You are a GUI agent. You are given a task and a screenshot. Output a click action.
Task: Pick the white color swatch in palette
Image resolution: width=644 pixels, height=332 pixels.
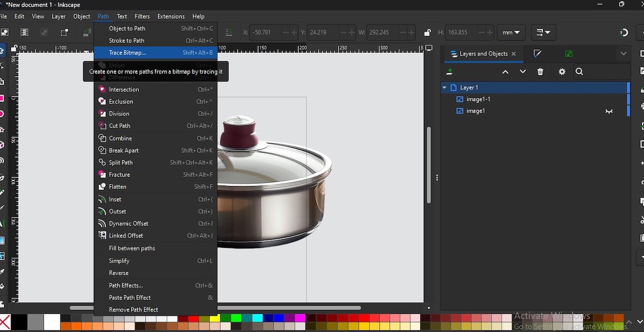click(52, 322)
